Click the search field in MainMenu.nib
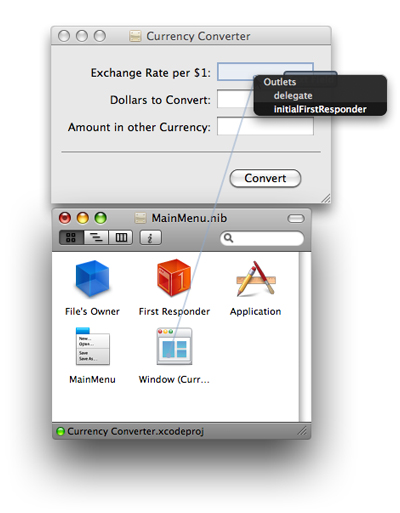 pos(262,238)
